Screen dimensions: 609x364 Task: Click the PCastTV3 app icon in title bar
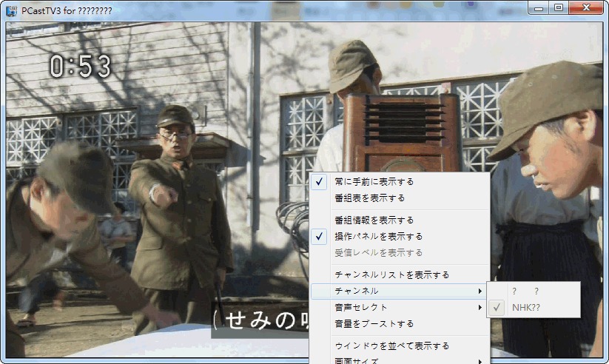point(12,9)
